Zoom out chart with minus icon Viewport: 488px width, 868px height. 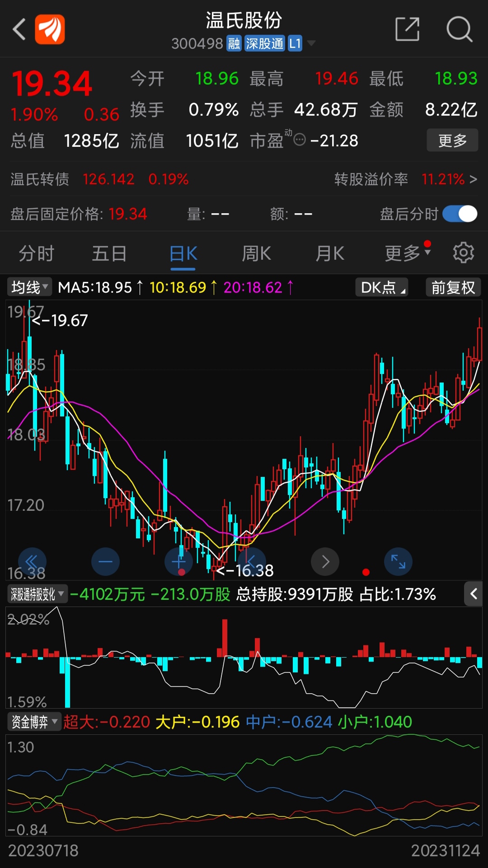(105, 562)
